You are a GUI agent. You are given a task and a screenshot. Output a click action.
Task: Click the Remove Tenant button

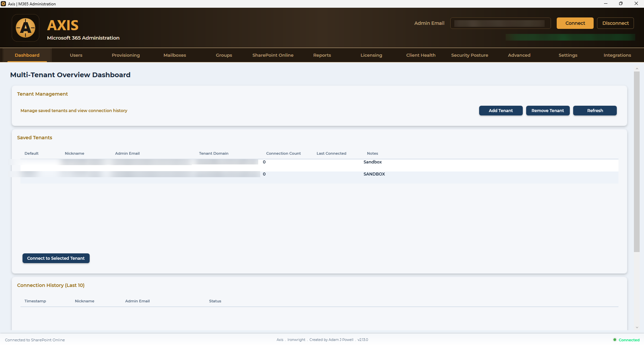(x=548, y=111)
